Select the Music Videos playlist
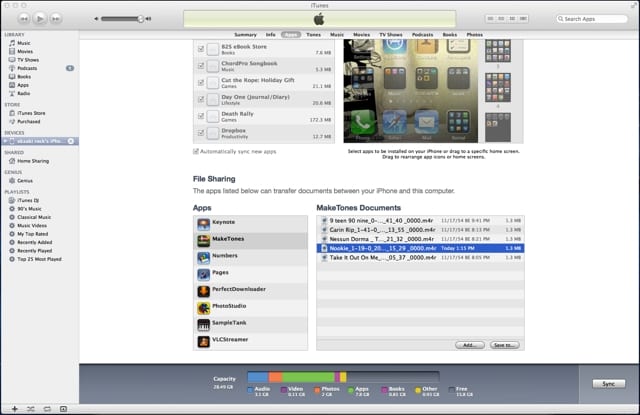640x415 pixels. coord(32,225)
